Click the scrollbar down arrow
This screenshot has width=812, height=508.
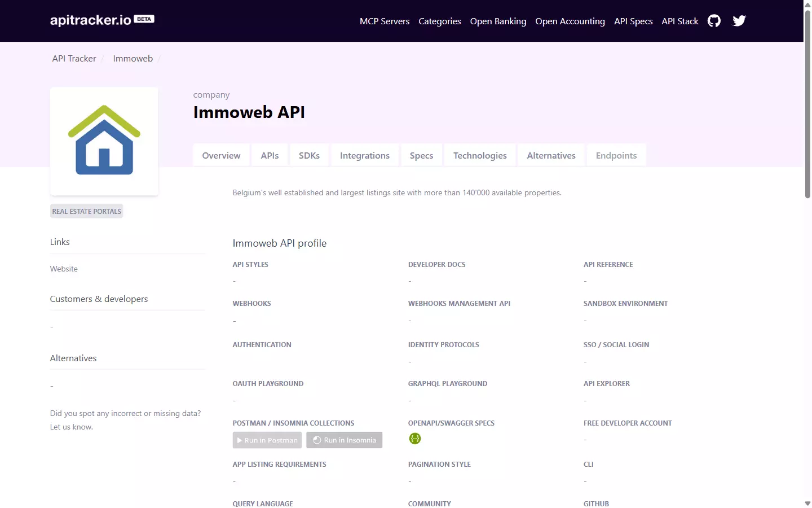tap(807, 503)
